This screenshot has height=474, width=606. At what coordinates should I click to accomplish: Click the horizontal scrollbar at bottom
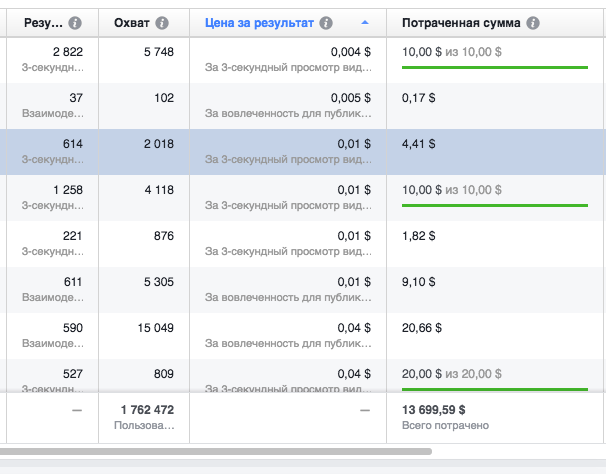pyautogui.click(x=216, y=452)
